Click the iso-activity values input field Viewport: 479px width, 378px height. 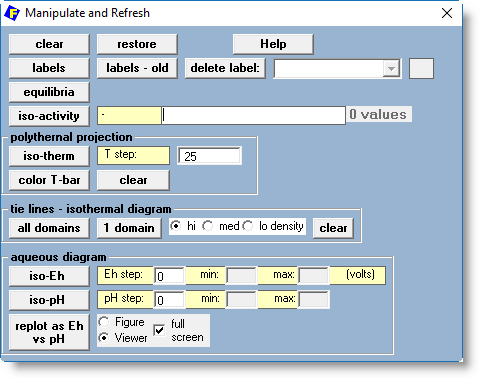click(253, 115)
